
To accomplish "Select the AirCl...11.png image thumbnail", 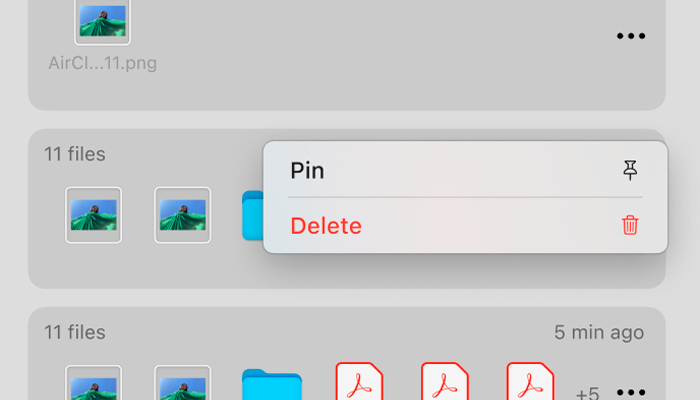I will click(102, 21).
